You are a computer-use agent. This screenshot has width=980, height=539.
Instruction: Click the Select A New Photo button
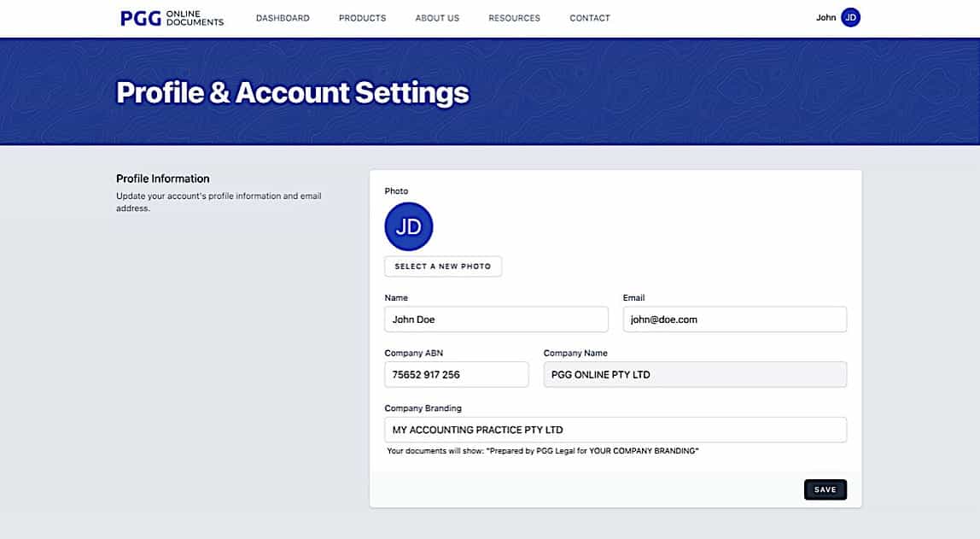coord(442,266)
